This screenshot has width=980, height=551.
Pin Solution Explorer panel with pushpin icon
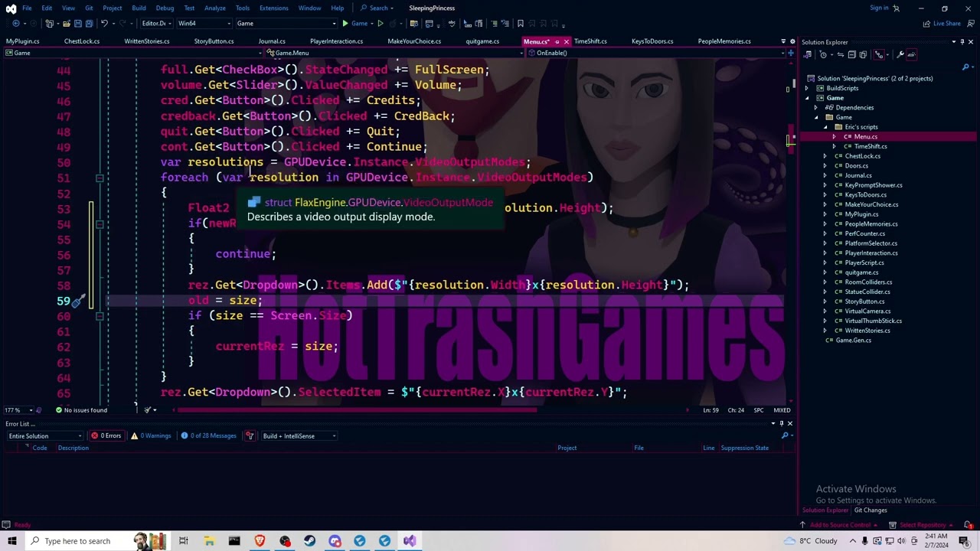(962, 42)
